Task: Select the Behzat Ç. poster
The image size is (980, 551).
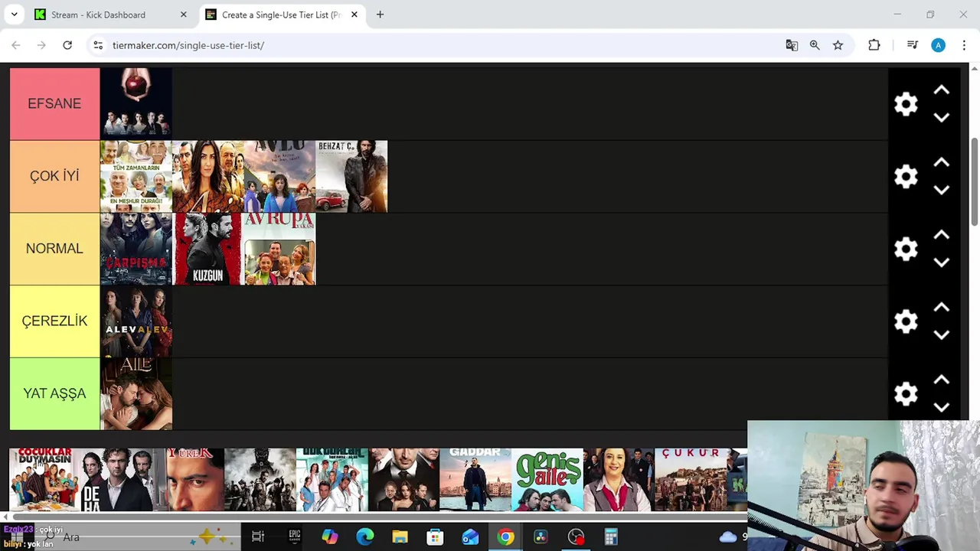Action: (x=352, y=176)
